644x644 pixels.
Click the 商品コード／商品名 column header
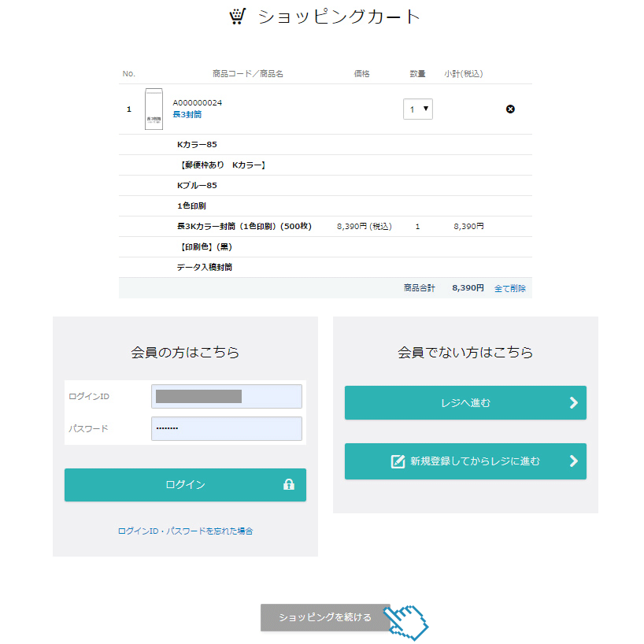click(x=248, y=74)
